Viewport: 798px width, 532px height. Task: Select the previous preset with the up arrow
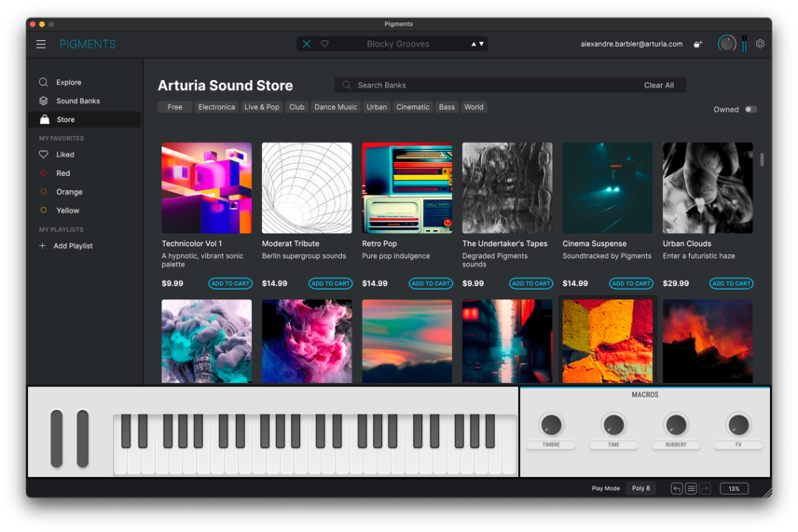pos(474,44)
